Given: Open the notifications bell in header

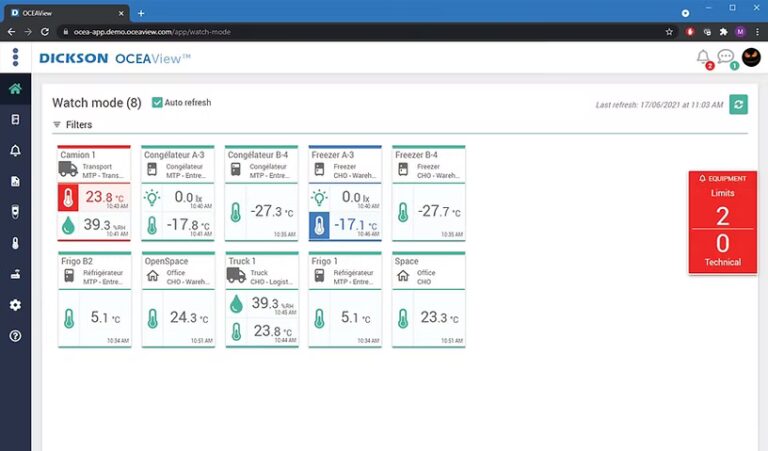Looking at the screenshot, I should click(x=703, y=57).
